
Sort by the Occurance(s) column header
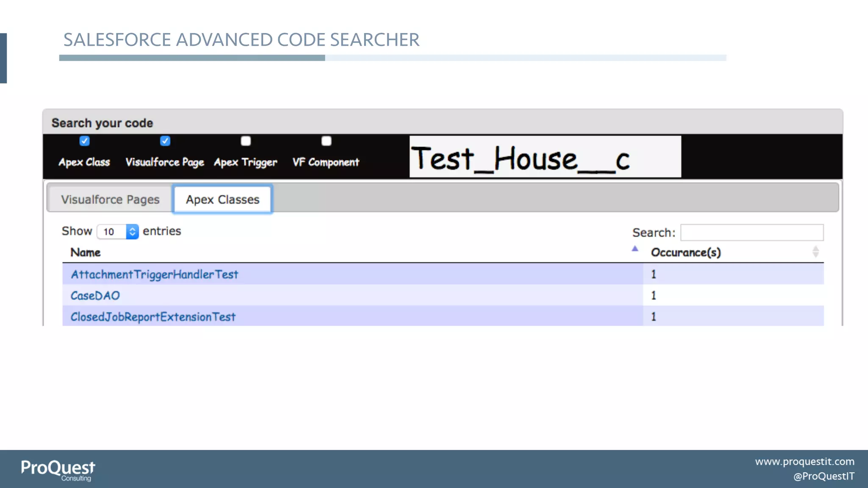pyautogui.click(x=686, y=252)
